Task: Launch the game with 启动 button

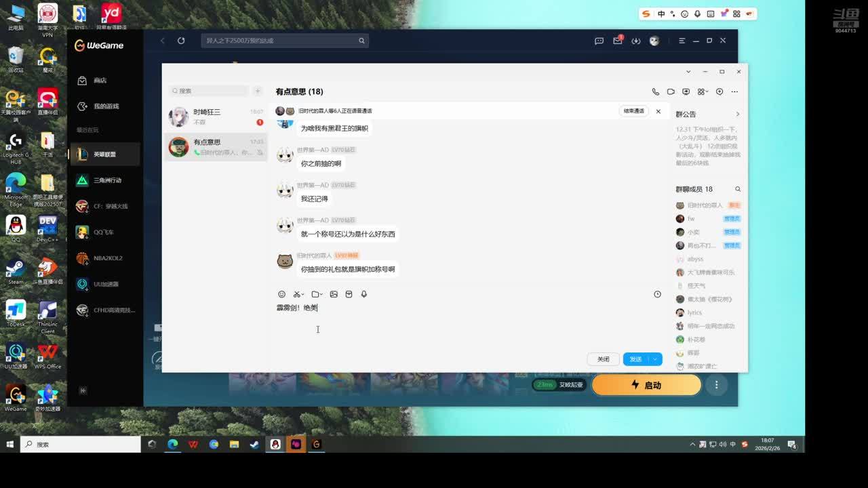Action: (x=646, y=385)
